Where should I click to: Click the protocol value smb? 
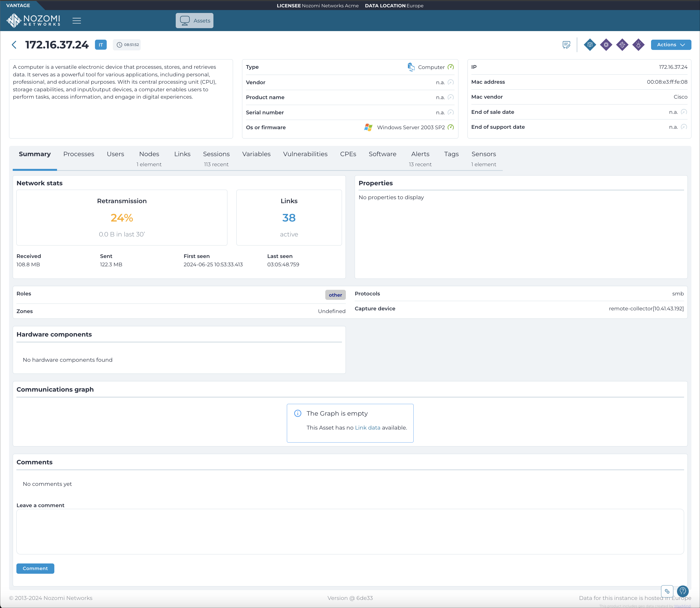[678, 293]
